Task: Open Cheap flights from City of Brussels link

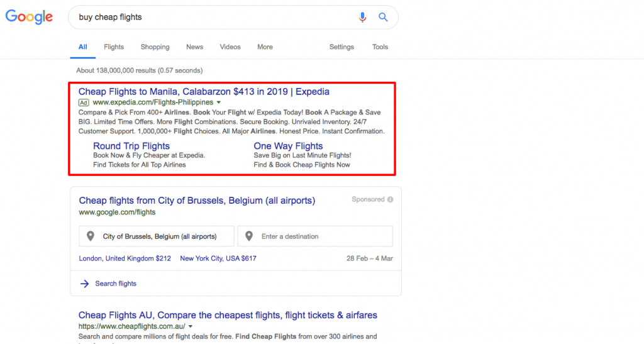Action: (x=197, y=201)
